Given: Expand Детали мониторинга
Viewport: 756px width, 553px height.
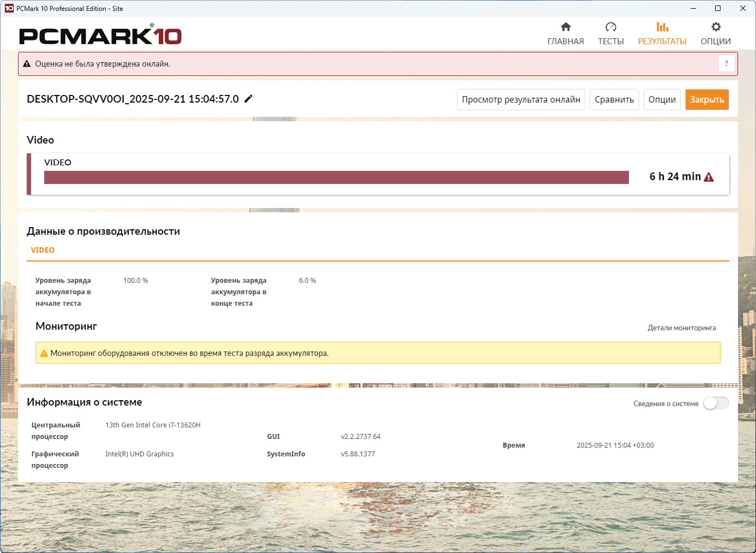Looking at the screenshot, I should 681,328.
